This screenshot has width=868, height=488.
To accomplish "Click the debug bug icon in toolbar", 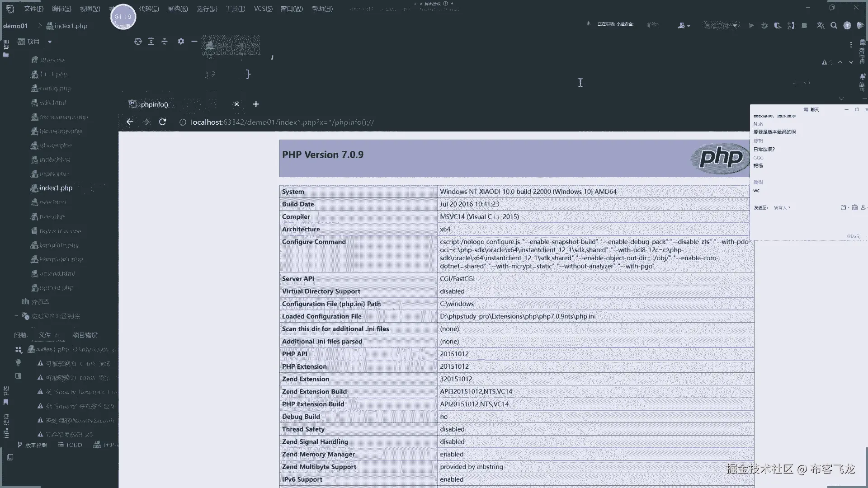I will (764, 26).
